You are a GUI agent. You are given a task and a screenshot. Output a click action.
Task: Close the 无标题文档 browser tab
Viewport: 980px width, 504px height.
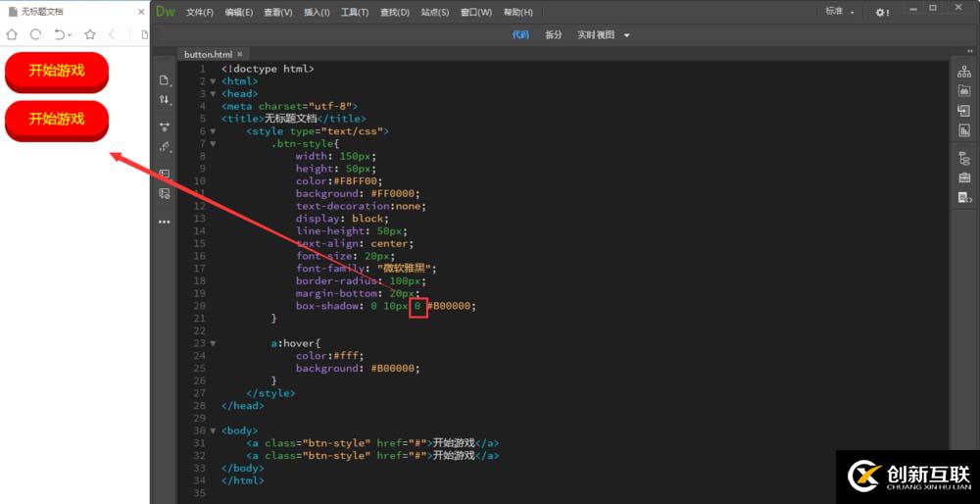point(141,12)
